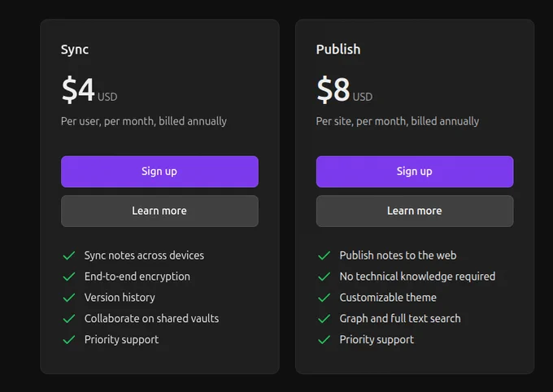553x392 pixels.
Task: Click the checkmark for Graph and full text search
Action: coord(324,319)
